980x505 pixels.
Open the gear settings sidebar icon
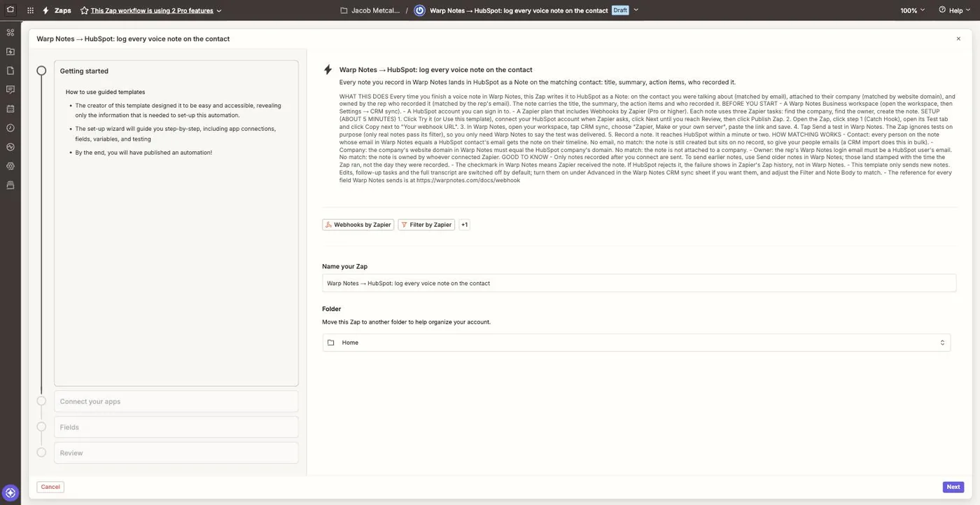[10, 166]
